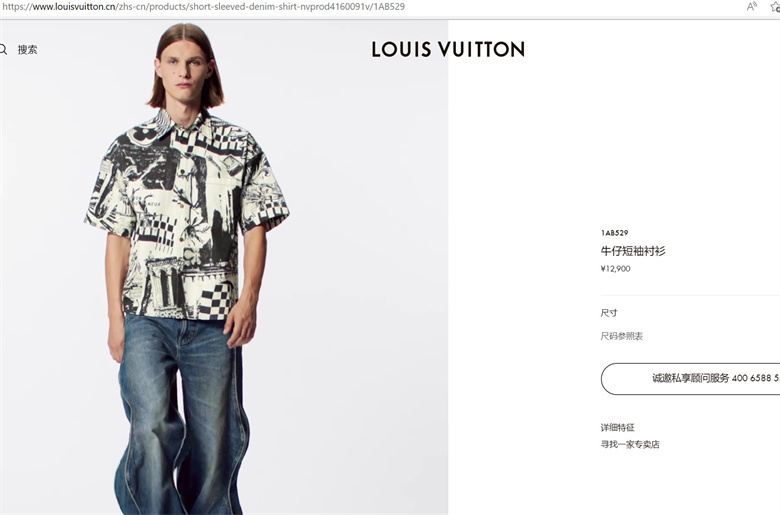
Task: Click the louisvuitton.cn domain in URL
Action: point(74,7)
